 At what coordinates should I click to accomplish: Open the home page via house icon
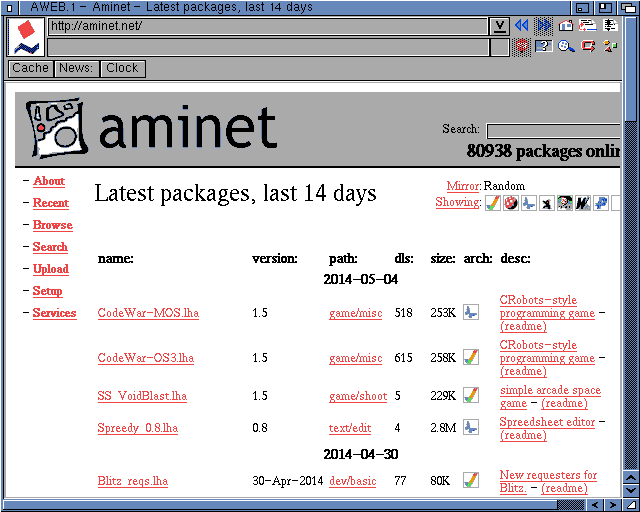(566, 26)
